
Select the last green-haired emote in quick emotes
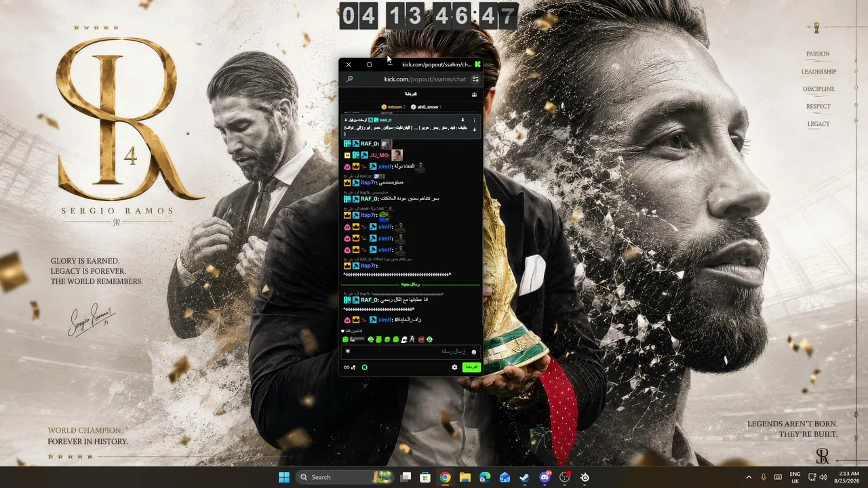coord(429,339)
